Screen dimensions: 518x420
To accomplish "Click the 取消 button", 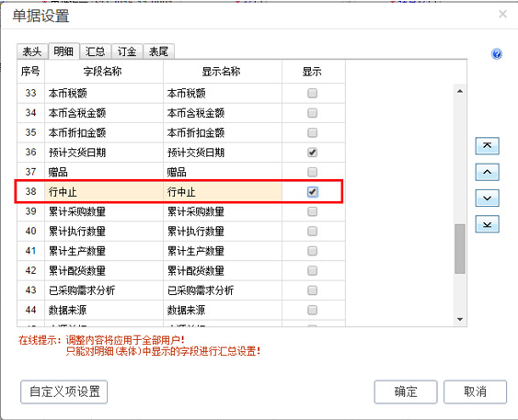I will point(475,392).
